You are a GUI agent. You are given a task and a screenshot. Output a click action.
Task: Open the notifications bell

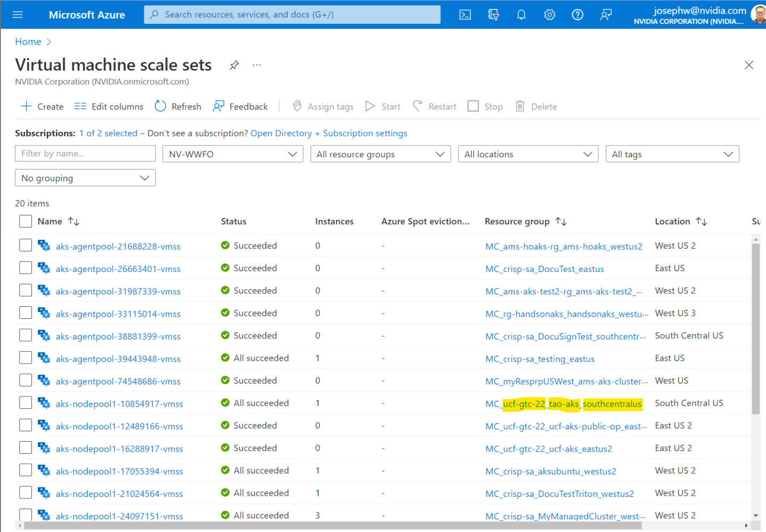[521, 15]
